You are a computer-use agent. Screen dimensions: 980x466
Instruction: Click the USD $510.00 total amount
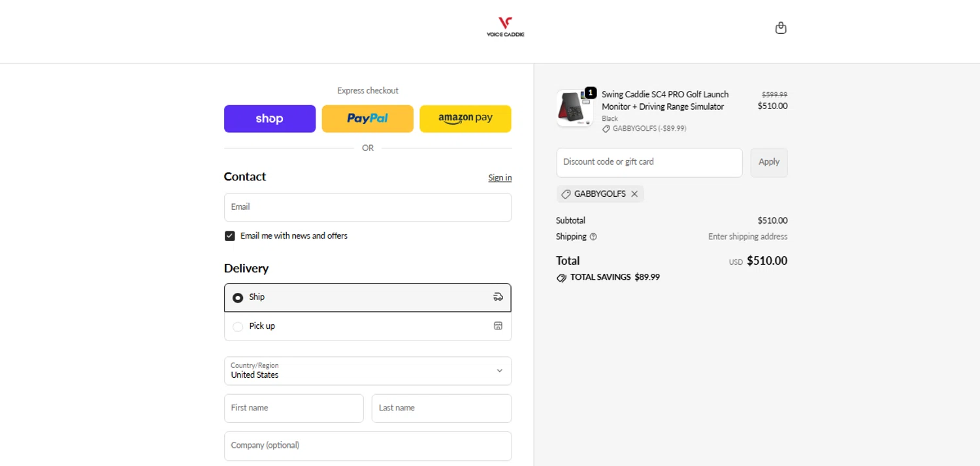pos(758,261)
